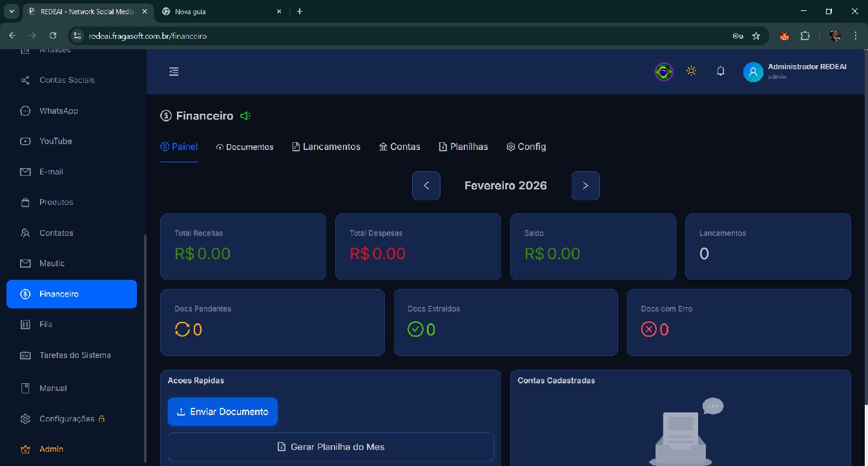Bookmark this page with star icon

pyautogui.click(x=756, y=36)
